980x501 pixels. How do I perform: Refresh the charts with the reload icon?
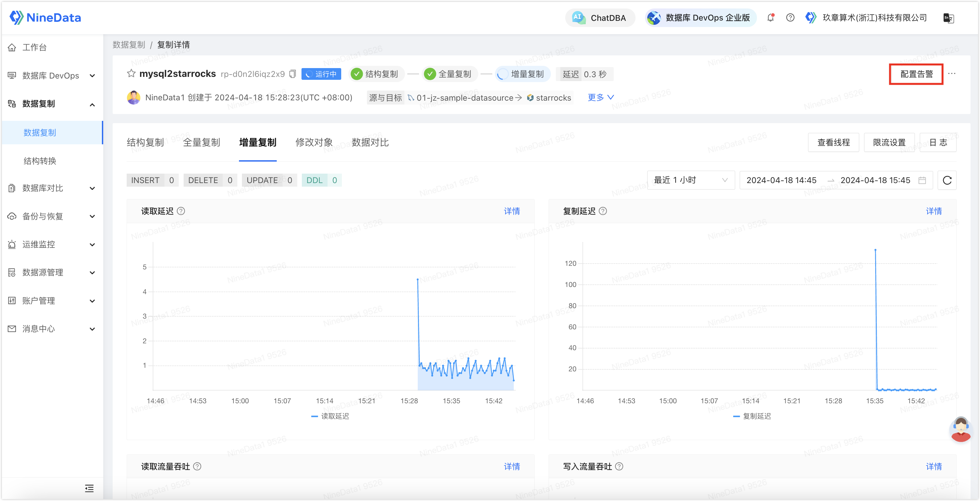[947, 180]
